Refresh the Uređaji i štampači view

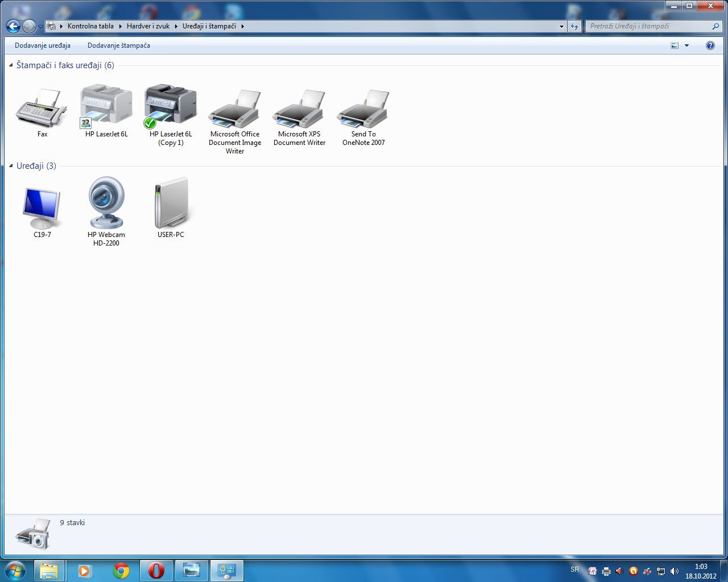click(x=574, y=26)
